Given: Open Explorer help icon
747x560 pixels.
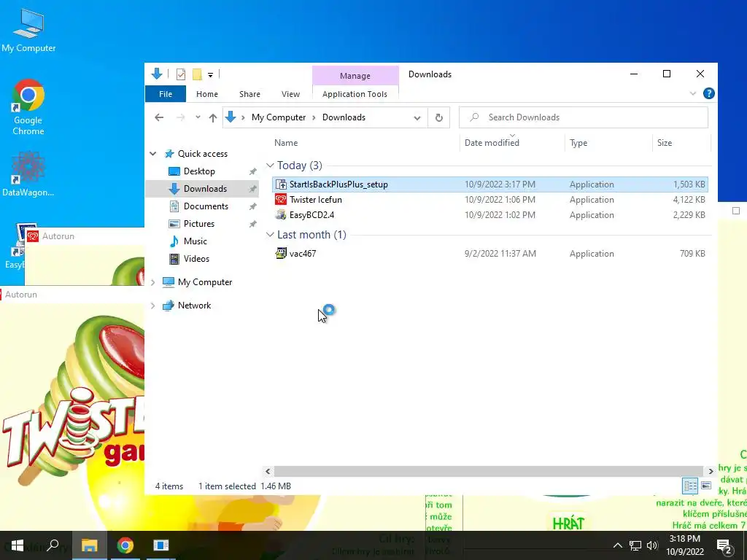Looking at the screenshot, I should [x=709, y=93].
